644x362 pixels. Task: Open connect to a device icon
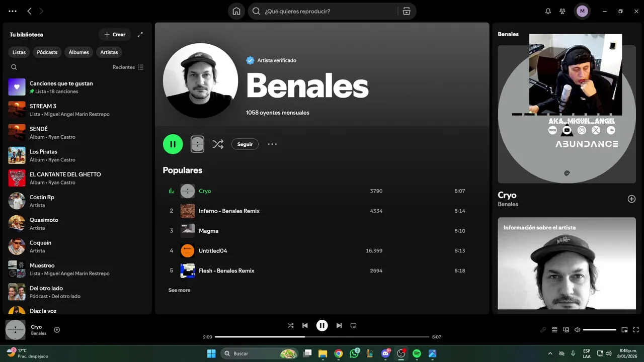click(566, 330)
